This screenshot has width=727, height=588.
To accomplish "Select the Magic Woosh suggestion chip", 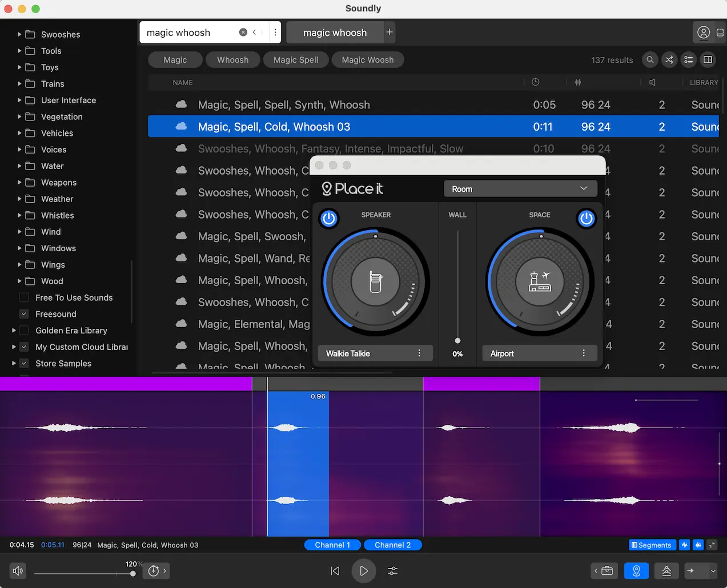I will [368, 60].
